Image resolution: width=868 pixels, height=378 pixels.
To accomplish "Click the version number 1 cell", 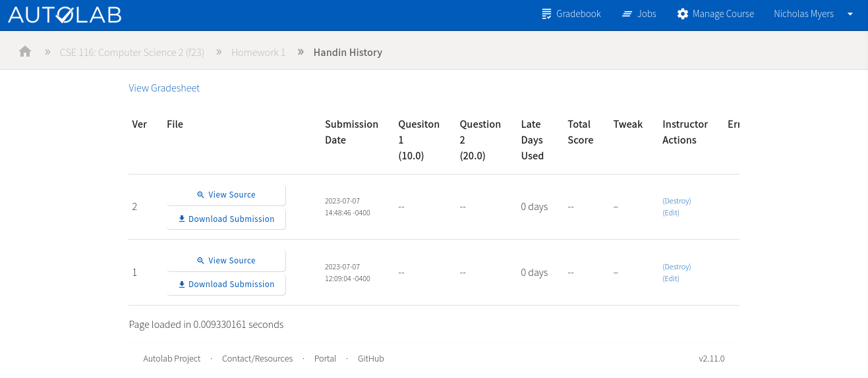I will (x=134, y=273).
